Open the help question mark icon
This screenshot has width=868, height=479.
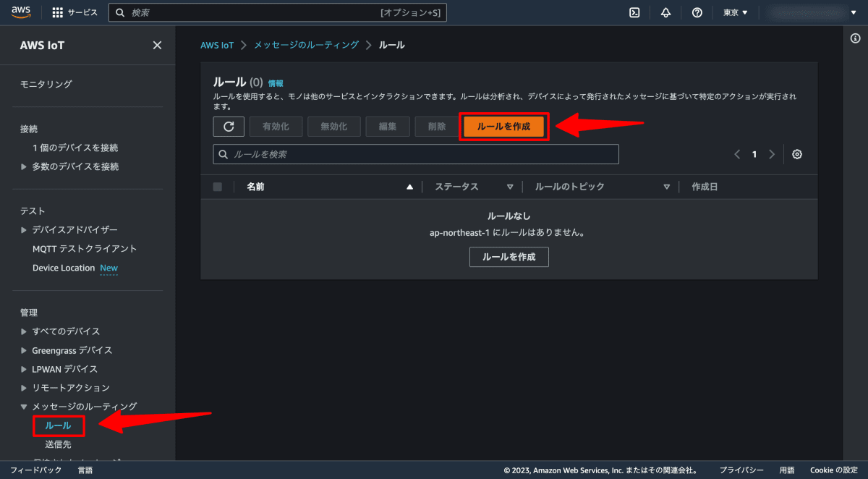[697, 12]
